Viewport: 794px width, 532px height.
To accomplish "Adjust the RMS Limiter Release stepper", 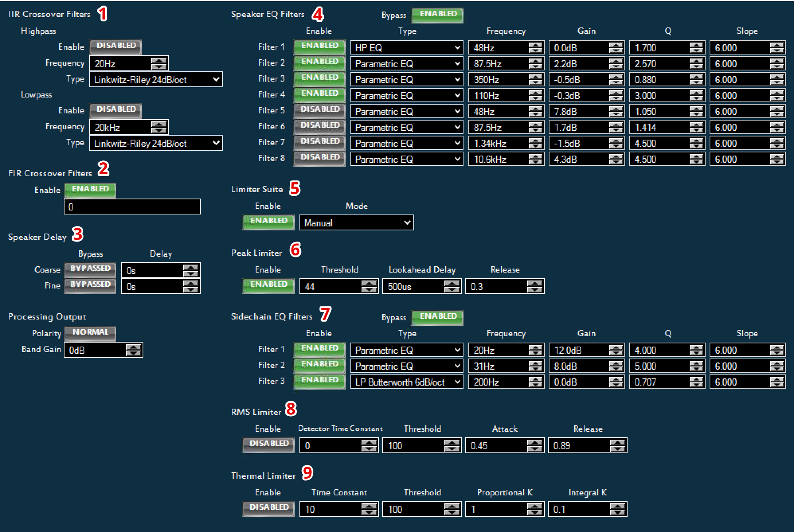I will 617,445.
